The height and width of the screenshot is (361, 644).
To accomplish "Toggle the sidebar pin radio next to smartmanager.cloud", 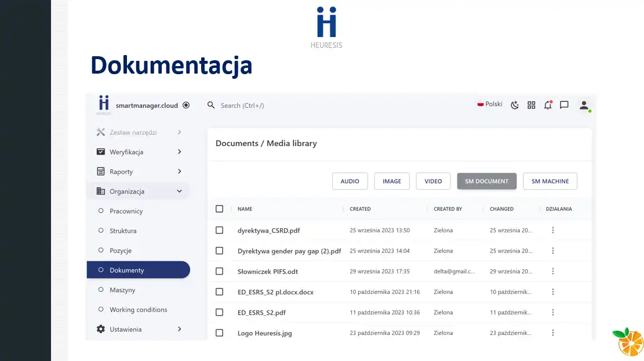I will pyautogui.click(x=186, y=105).
